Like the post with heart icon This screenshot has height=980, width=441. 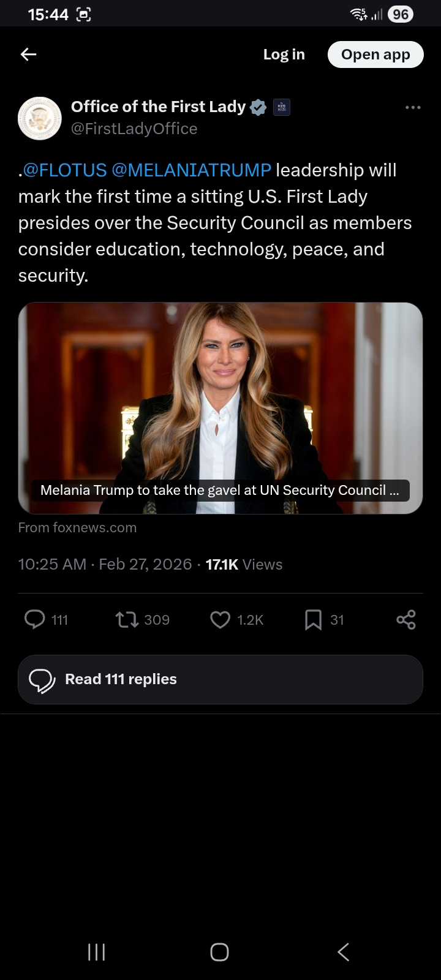point(220,620)
